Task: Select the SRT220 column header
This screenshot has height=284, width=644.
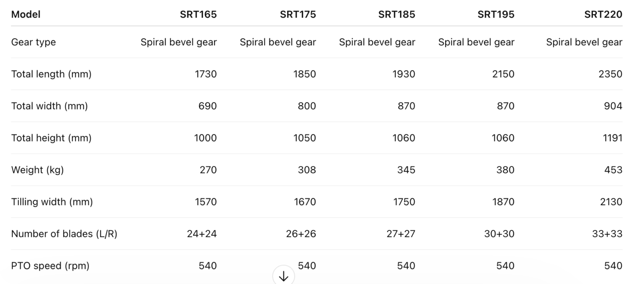Action: coord(603,15)
